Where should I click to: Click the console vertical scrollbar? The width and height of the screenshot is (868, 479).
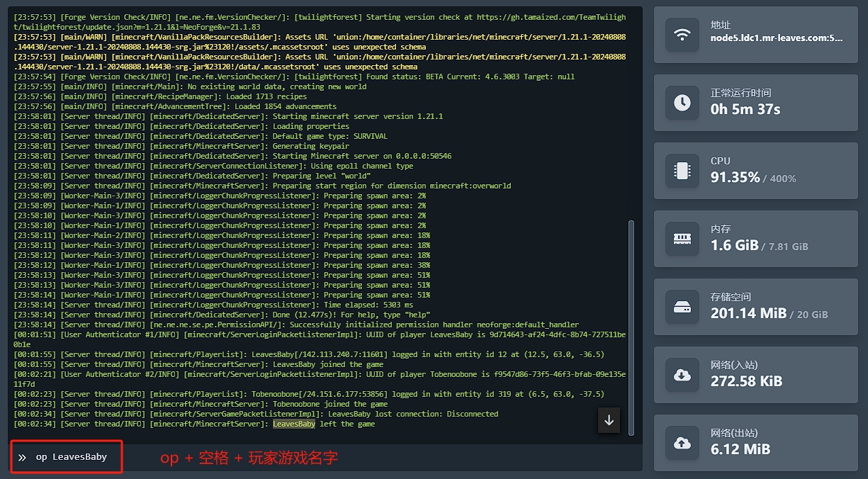point(631,326)
